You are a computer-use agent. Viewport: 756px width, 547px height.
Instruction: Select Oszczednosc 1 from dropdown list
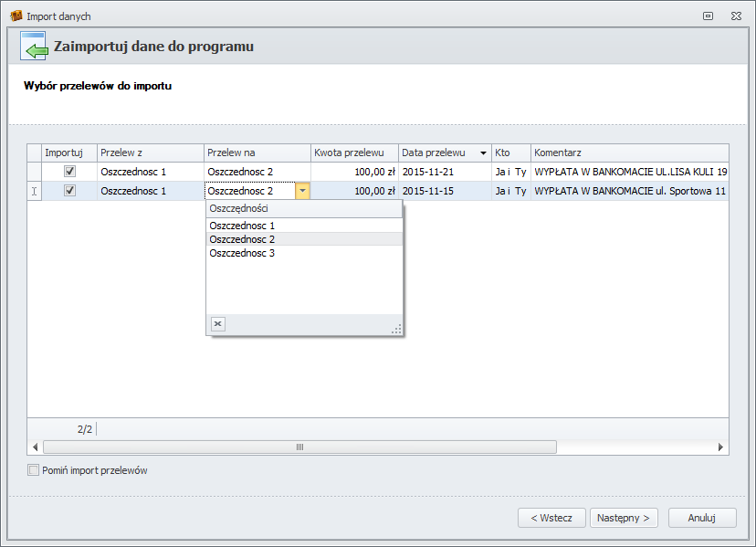[x=242, y=226]
